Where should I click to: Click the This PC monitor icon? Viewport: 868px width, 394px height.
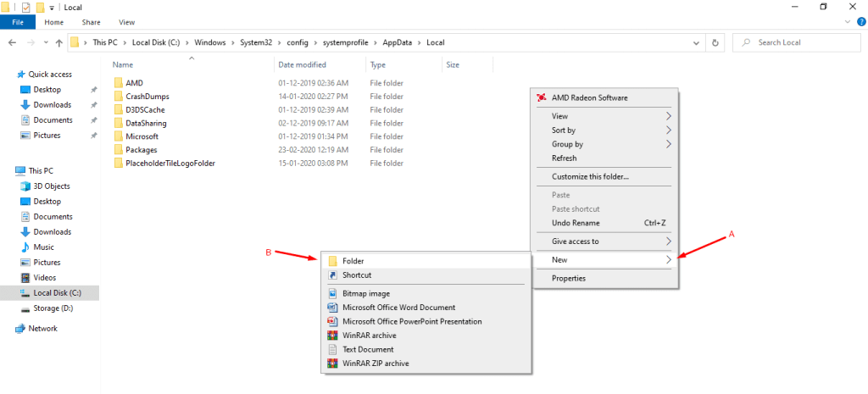(20, 171)
